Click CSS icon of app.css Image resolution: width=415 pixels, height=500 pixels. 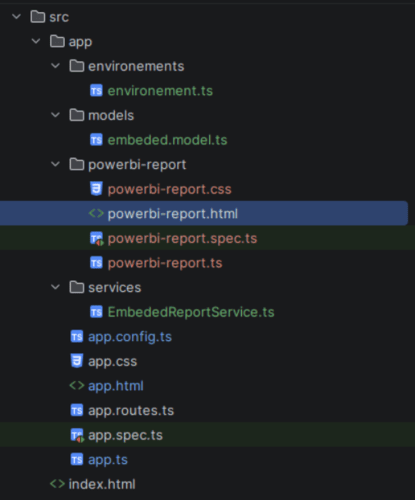77,361
